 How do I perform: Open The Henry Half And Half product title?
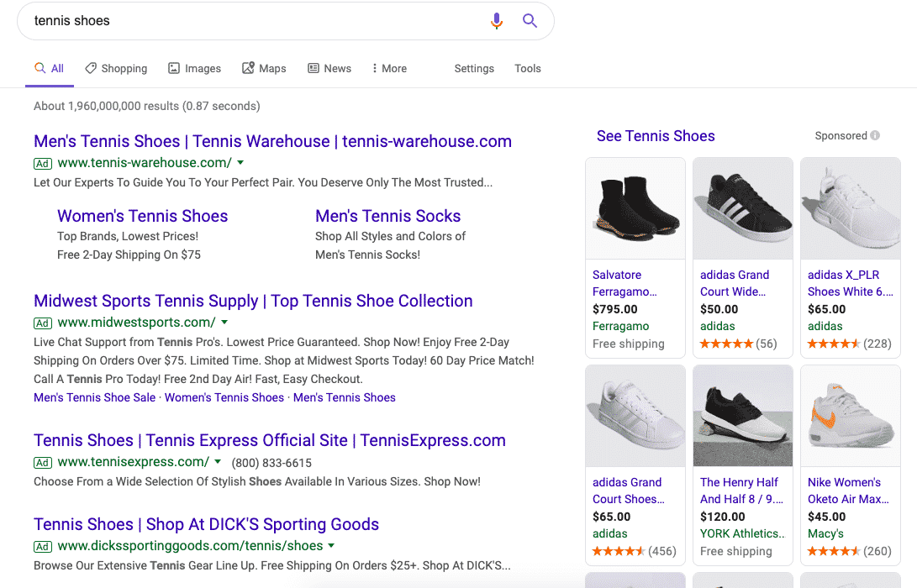pyautogui.click(x=741, y=491)
